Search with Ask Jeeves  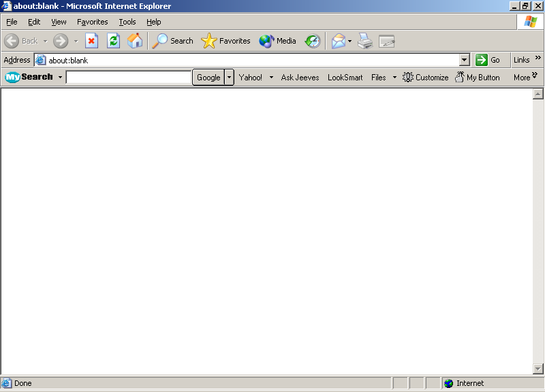(300, 77)
